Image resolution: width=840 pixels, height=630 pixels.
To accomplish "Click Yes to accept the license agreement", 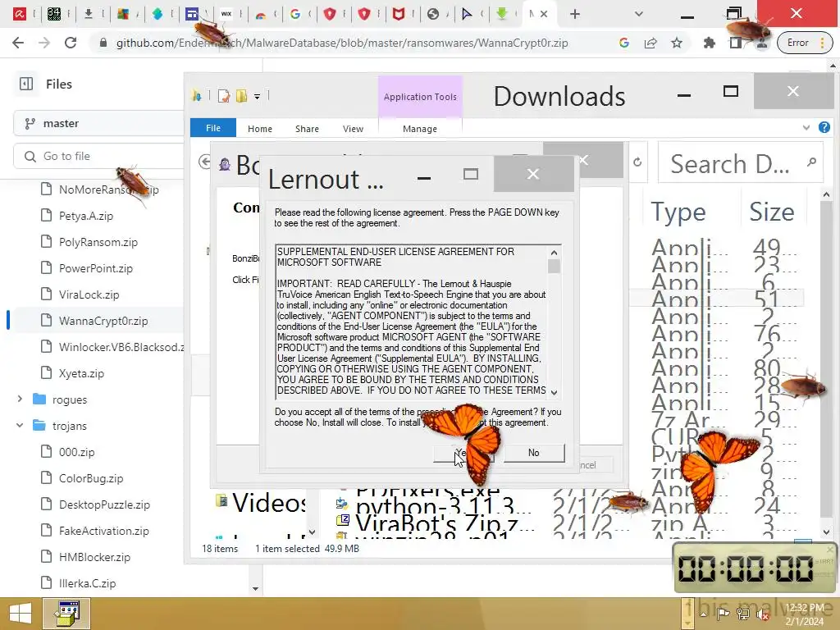I will coord(463,453).
